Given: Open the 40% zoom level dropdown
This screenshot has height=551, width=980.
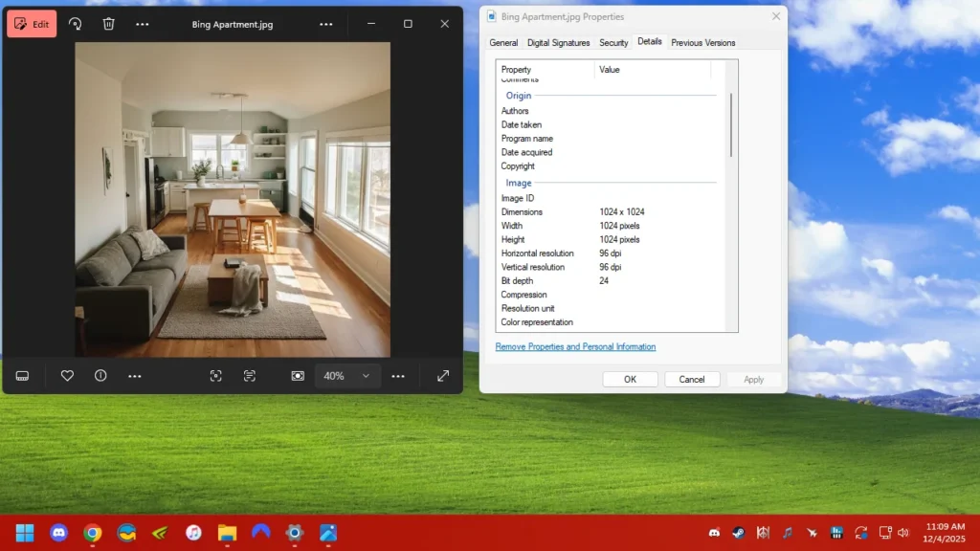Looking at the screenshot, I should pyautogui.click(x=347, y=376).
